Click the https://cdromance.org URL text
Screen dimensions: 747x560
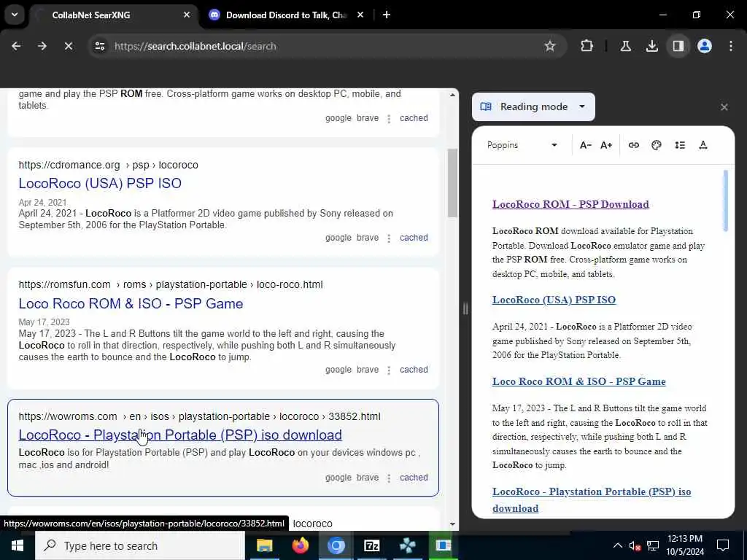(x=69, y=166)
